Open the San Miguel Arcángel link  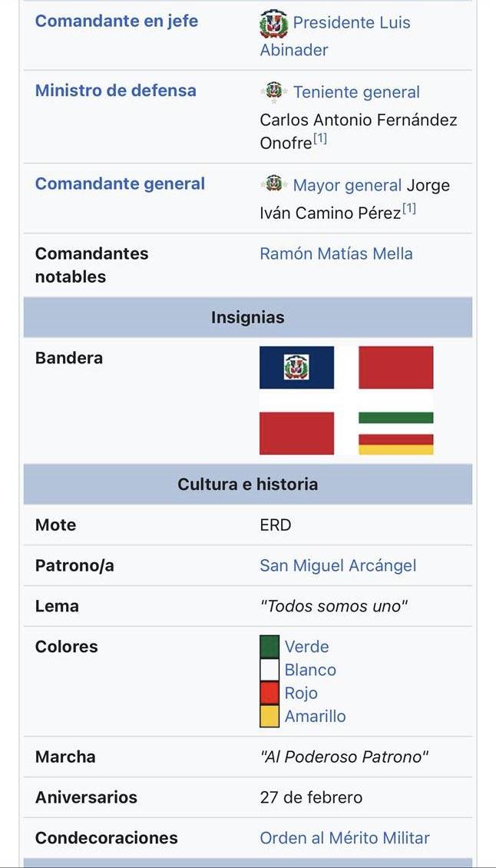[x=339, y=566]
